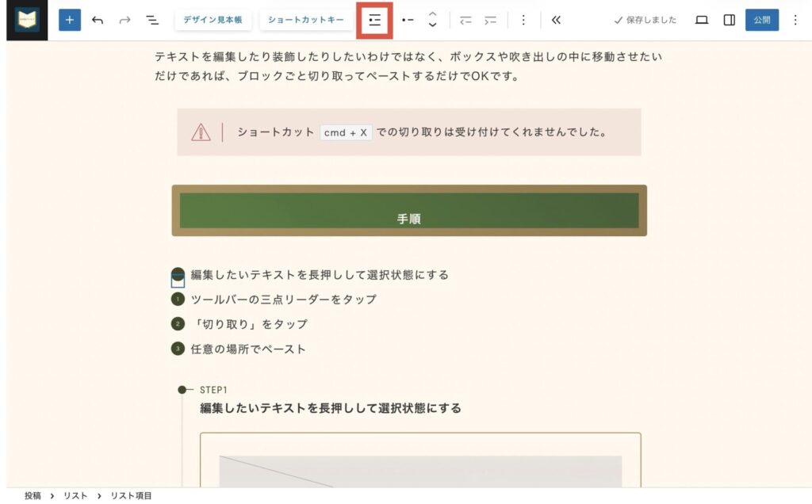Screen dimensions: 812x504
Task: Click the redo arrow icon
Action: [124, 21]
